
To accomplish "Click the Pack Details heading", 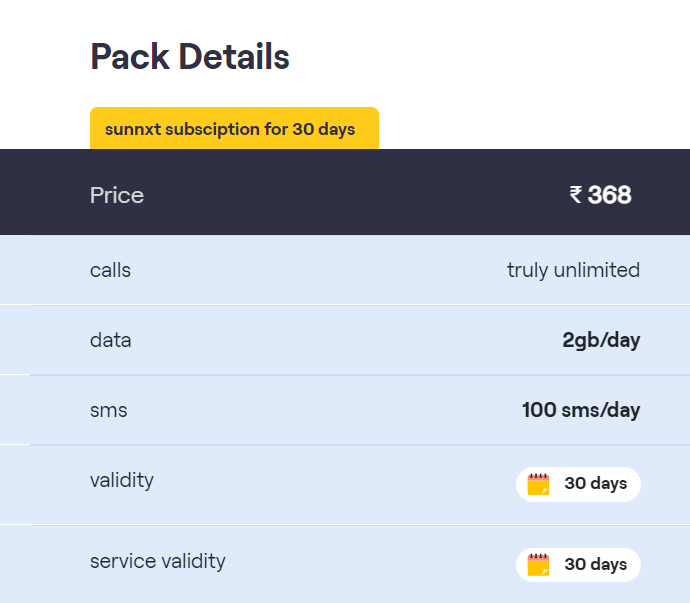I will click(x=190, y=58).
